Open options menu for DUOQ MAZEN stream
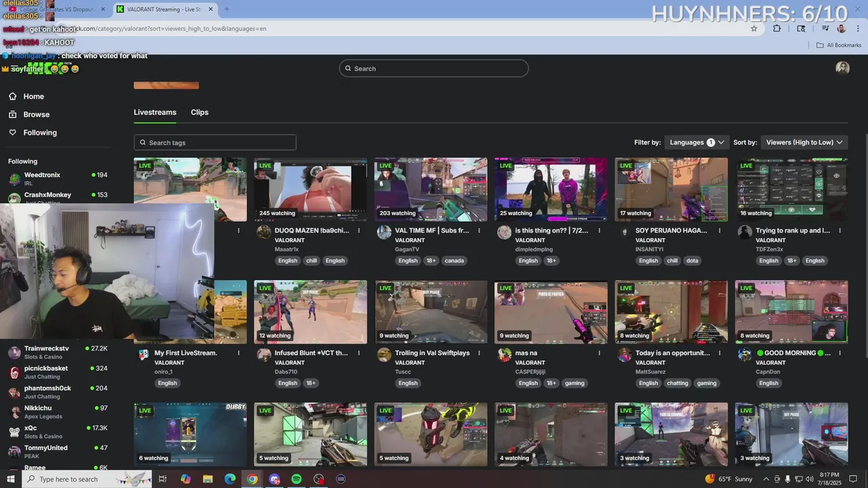The height and width of the screenshot is (488, 868). pyautogui.click(x=359, y=230)
